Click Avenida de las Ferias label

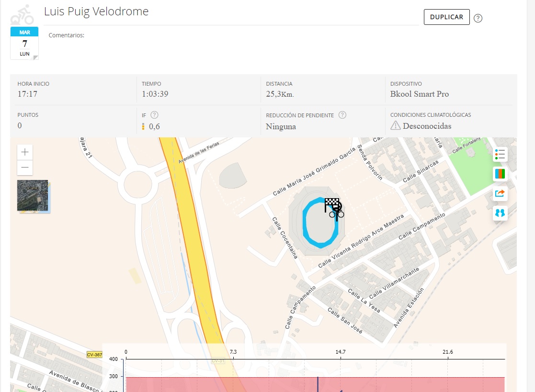point(199,153)
